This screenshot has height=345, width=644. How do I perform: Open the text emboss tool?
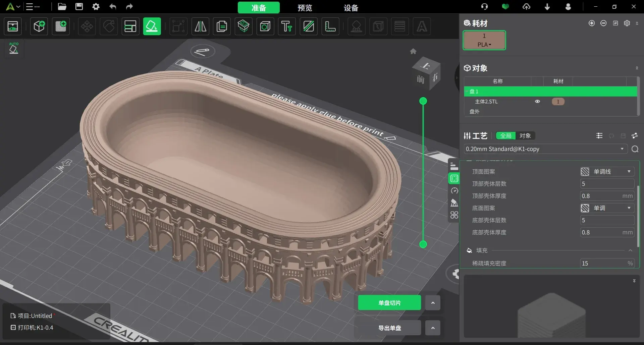coord(287,26)
